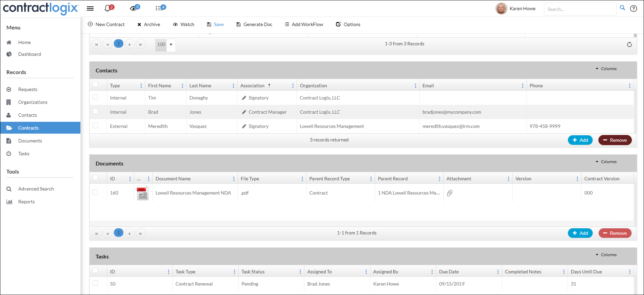Click the vertical scrollbar thumb
Image resolution: width=644 pixels, height=295 pixels.
635,35
